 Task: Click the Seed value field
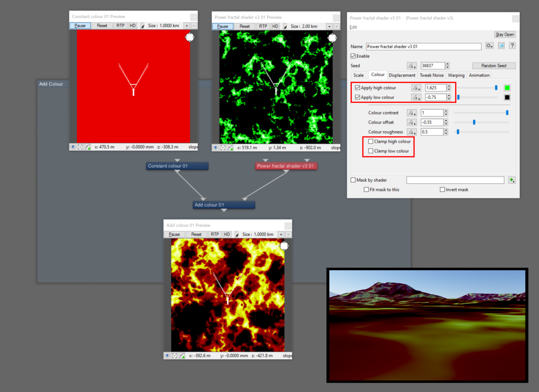tap(433, 66)
